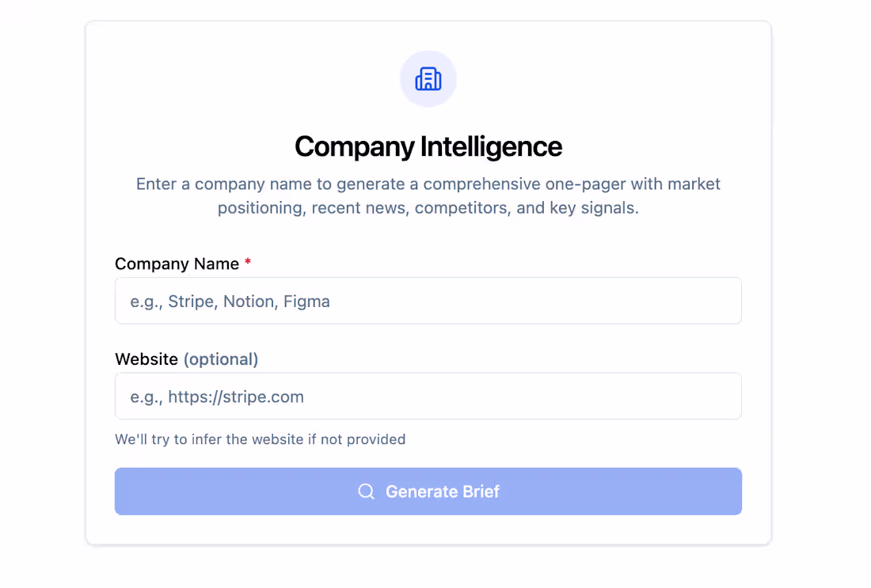
Task: Click the helper text about inferring the website
Action: point(260,438)
